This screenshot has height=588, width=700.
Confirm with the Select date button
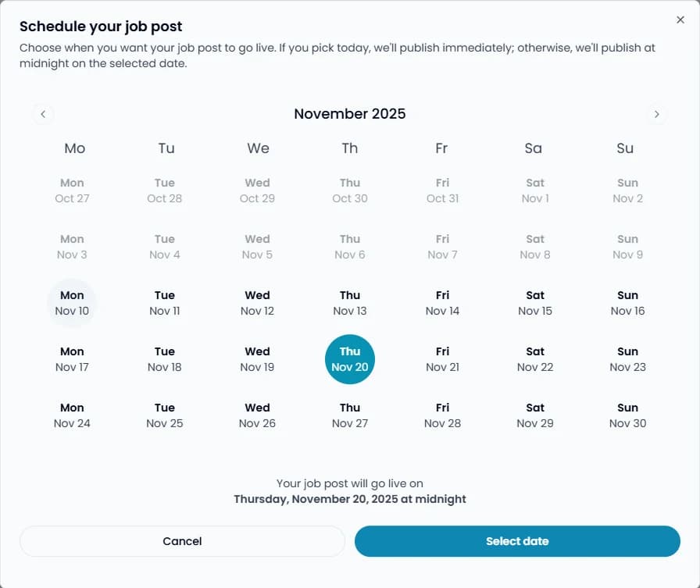click(x=517, y=540)
